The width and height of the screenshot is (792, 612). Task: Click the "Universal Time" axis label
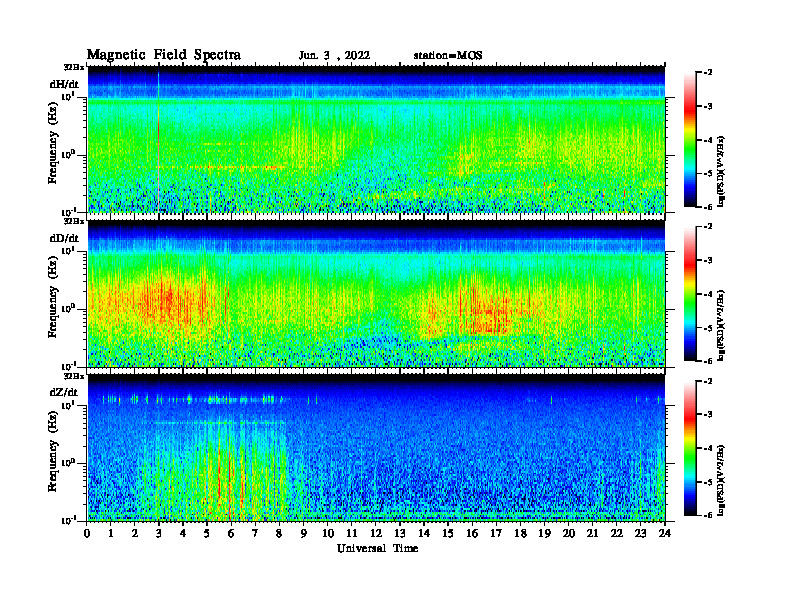pos(377,548)
